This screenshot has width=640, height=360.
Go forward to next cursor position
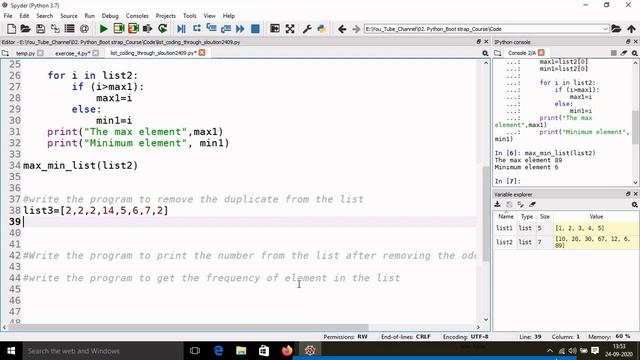(x=356, y=29)
